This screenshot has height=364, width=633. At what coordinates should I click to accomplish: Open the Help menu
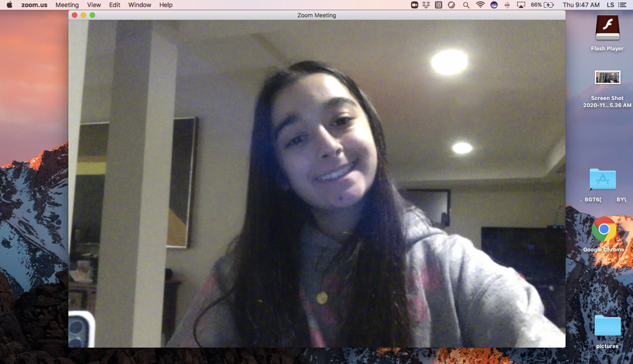[166, 5]
